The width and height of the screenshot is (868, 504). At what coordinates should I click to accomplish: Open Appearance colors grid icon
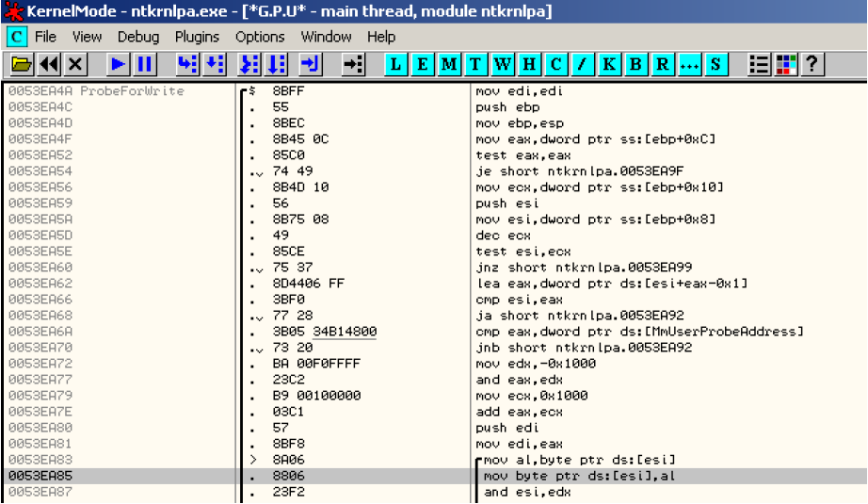tap(785, 64)
